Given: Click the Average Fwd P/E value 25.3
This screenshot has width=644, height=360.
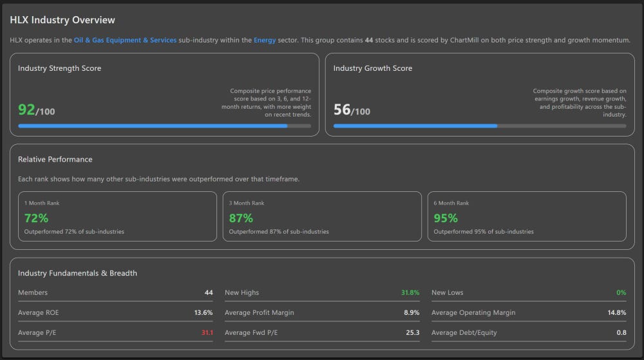Looking at the screenshot, I should click(413, 332).
